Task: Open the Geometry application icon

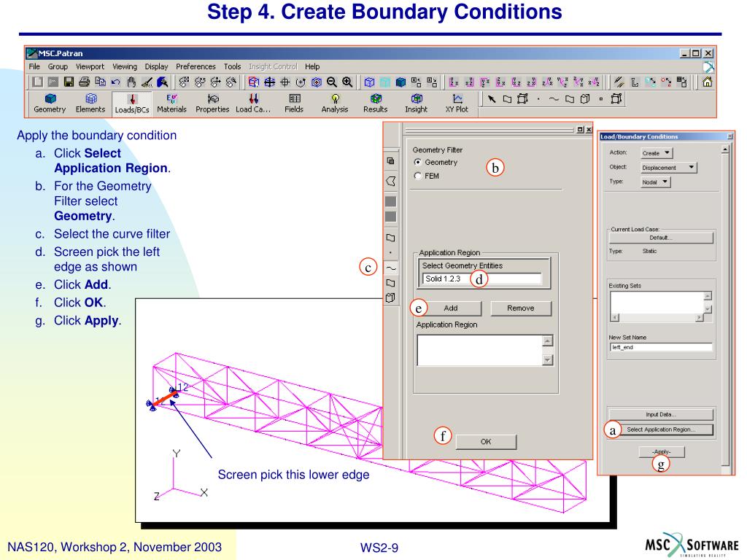Action: pos(50,104)
